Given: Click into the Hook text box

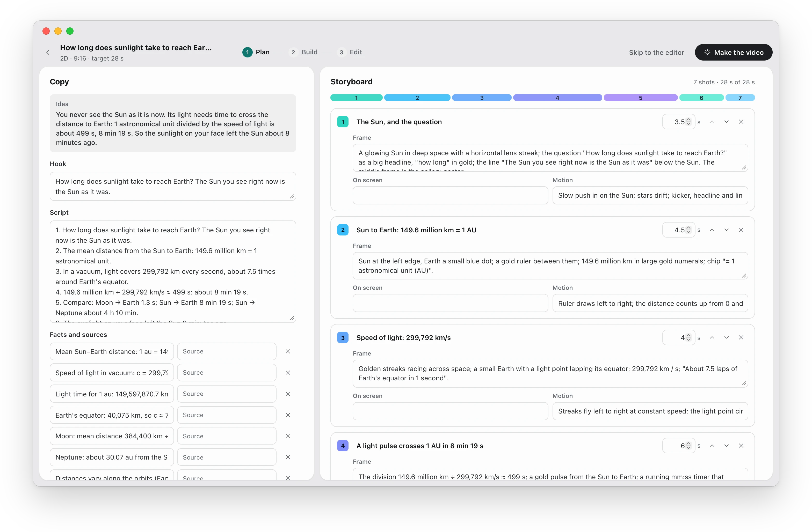Looking at the screenshot, I should [173, 187].
